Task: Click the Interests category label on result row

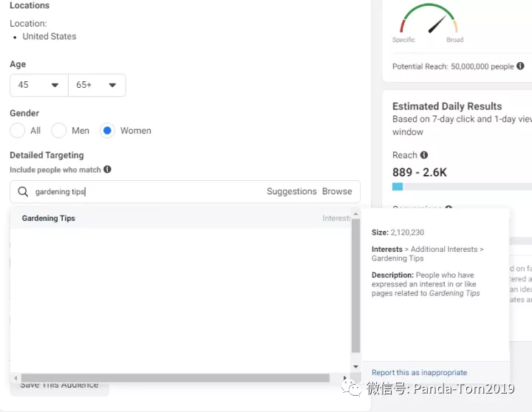Action: [336, 219]
